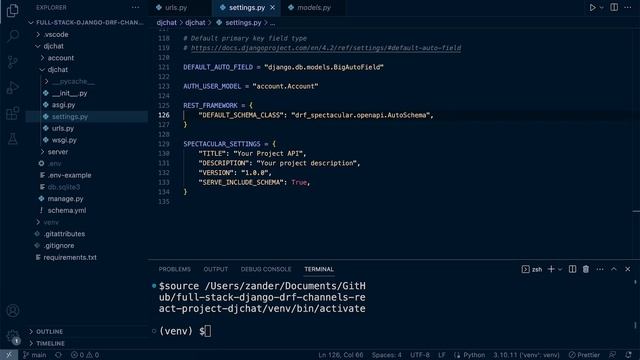This screenshot has height=360, width=640.
Task: Change the UTF-8 file encoding
Action: 420,355
